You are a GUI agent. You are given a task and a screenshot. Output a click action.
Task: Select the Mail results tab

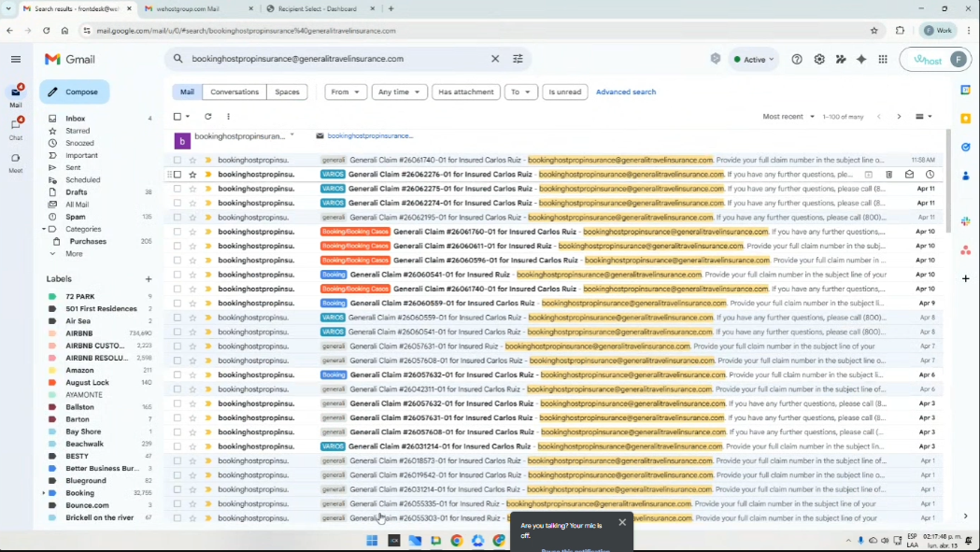[187, 92]
